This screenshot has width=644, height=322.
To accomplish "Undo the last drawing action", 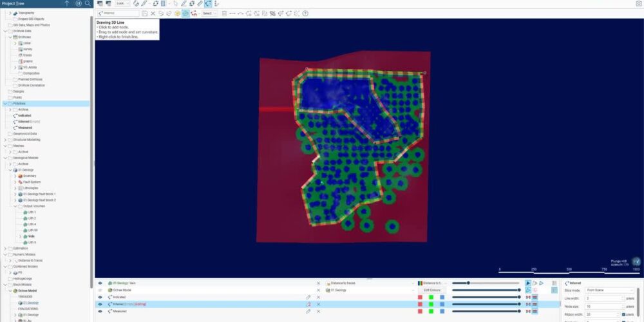I will pos(160,13).
